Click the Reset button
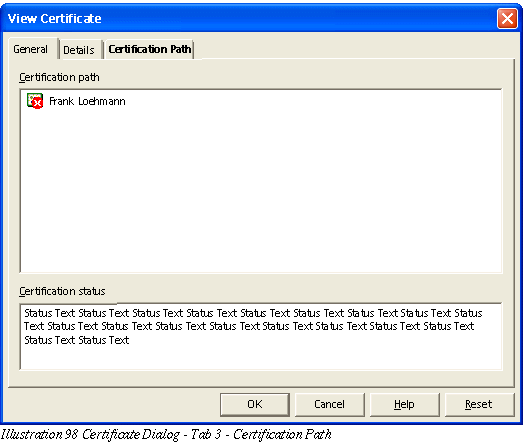 479,404
